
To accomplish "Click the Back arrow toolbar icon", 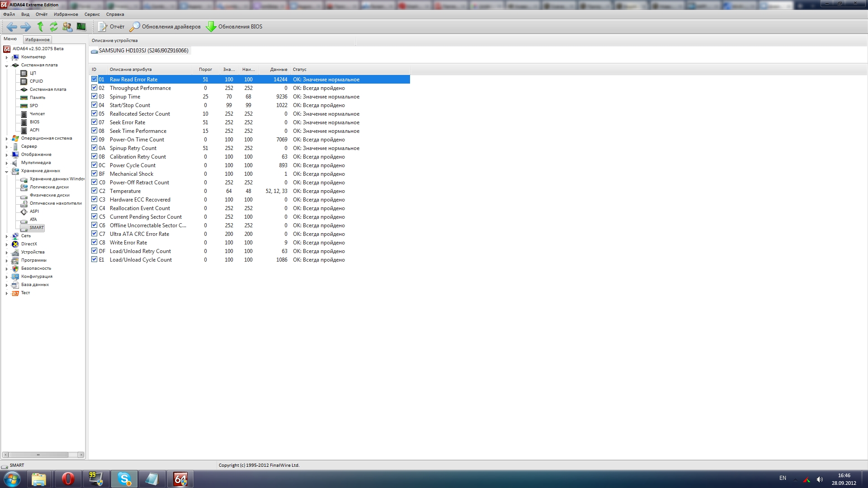I will (x=12, y=27).
